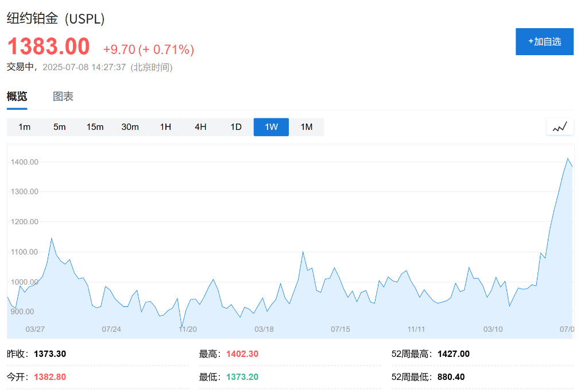This screenshot has height=392, width=588.
Task: Click the 07/15 date axis label
Action: click(x=341, y=329)
